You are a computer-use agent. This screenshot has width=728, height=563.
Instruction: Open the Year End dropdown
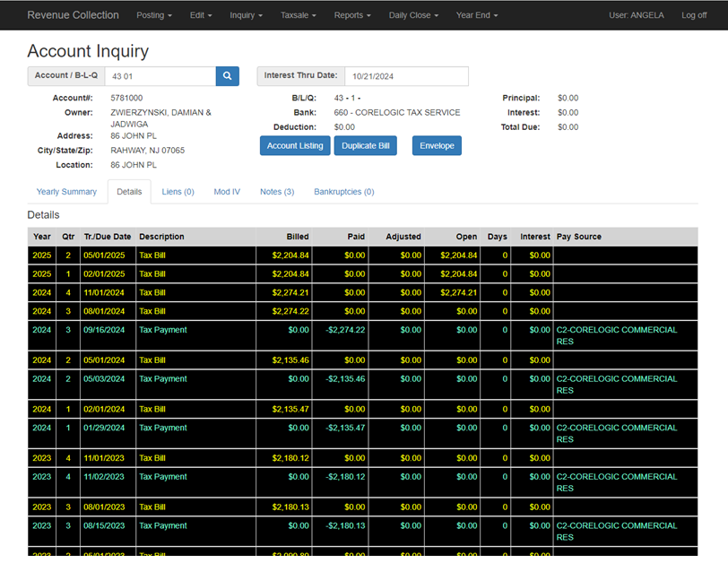477,15
